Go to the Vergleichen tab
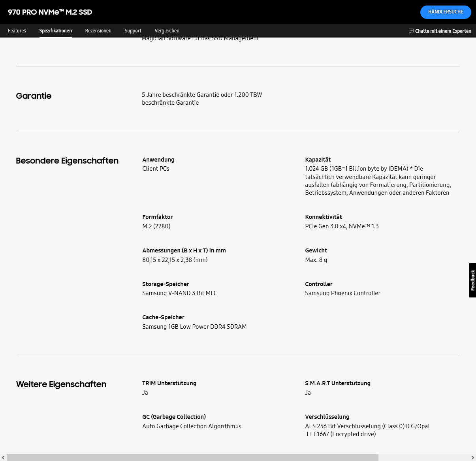Viewport: 476px width, 461px height. pyautogui.click(x=167, y=31)
